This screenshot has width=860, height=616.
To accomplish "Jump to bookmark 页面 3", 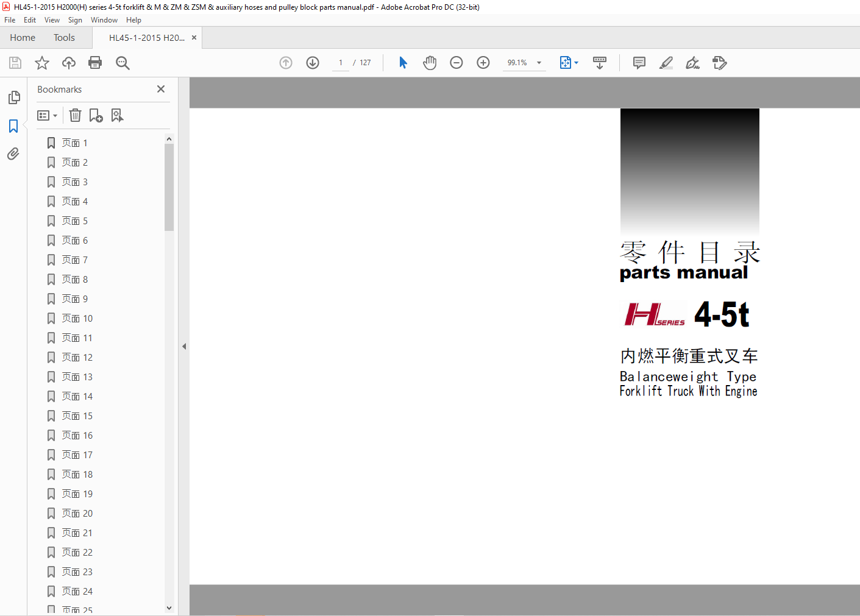I will tap(74, 182).
